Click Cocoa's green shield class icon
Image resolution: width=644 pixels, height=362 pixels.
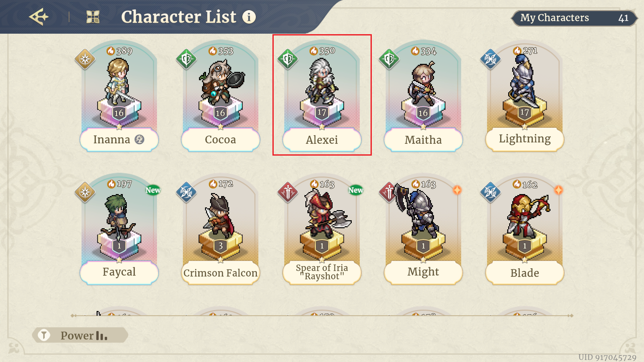pos(186,59)
